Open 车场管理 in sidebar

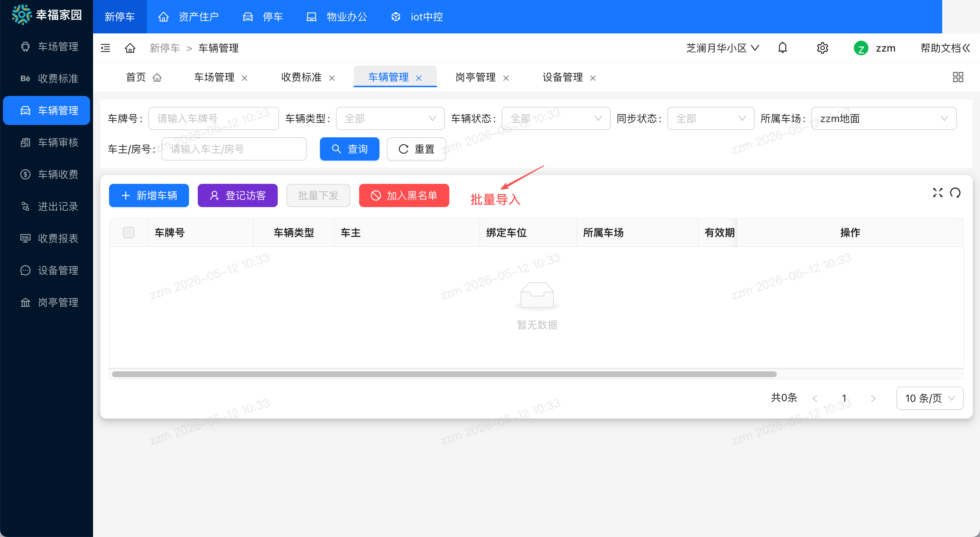pyautogui.click(x=47, y=47)
